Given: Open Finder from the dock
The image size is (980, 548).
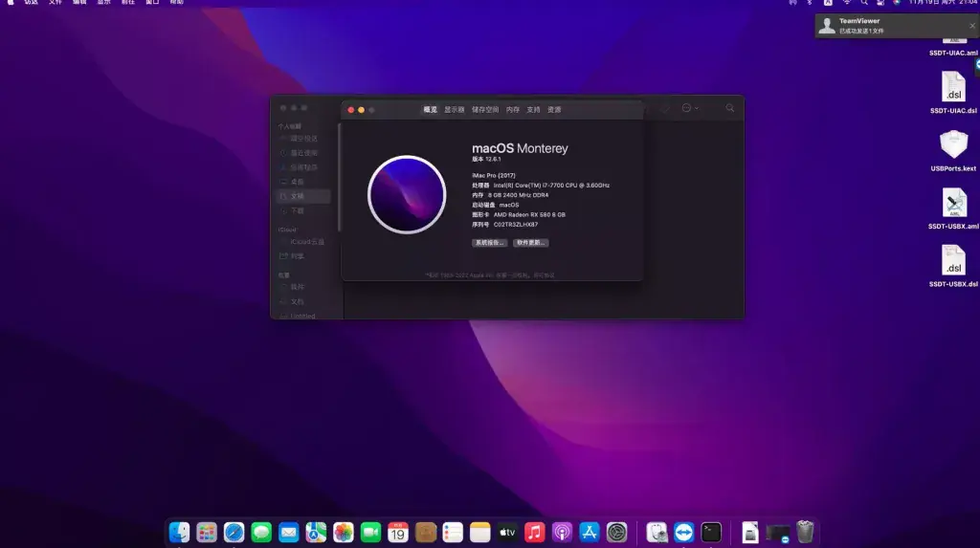Looking at the screenshot, I should pos(179,533).
